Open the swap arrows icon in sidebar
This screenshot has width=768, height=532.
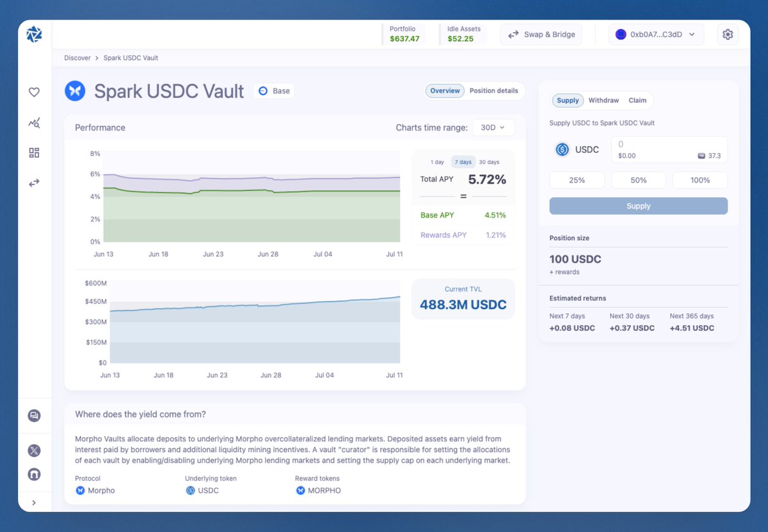[x=34, y=183]
